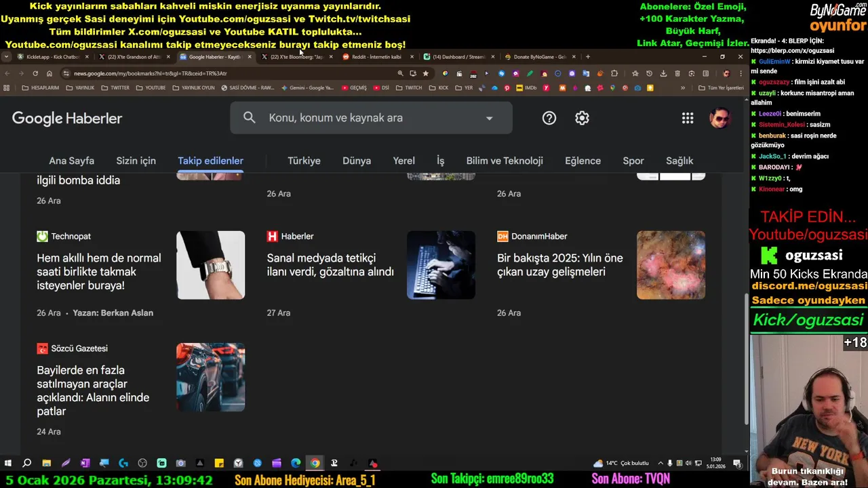Open the Google account profile avatar
This screenshot has width=868, height=488.
tap(719, 118)
